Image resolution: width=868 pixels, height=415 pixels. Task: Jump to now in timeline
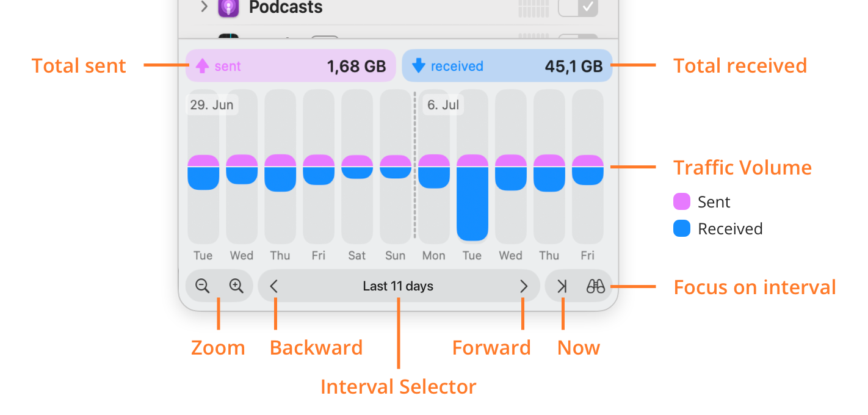point(562,286)
